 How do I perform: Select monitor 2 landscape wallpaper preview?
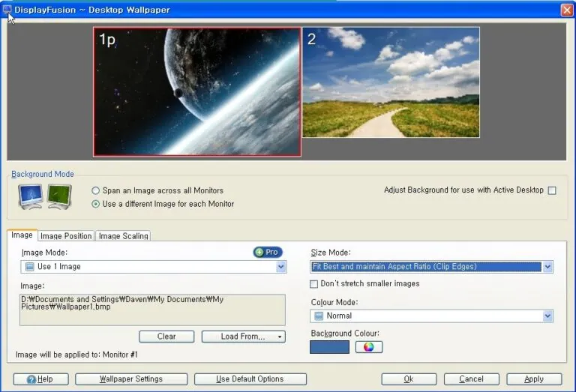(x=391, y=82)
